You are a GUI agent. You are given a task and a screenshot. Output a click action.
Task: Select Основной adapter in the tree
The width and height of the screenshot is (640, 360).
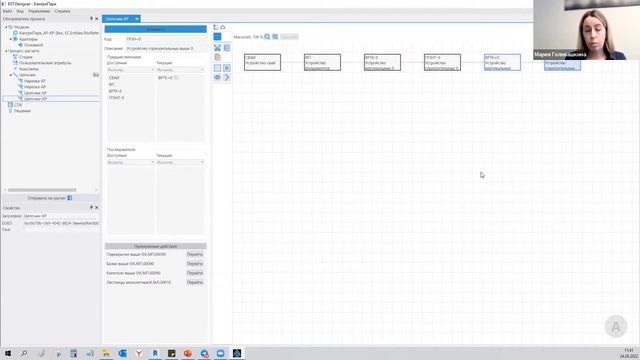coord(33,45)
